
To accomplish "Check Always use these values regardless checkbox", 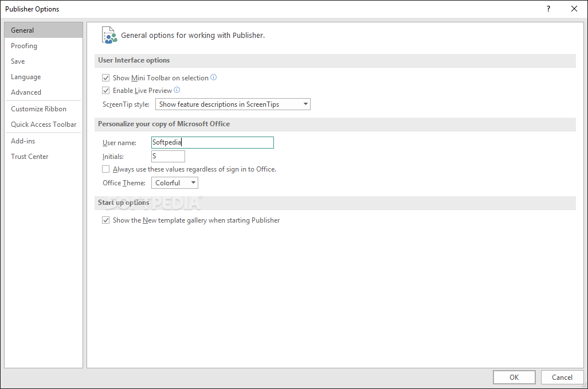I will coord(106,169).
